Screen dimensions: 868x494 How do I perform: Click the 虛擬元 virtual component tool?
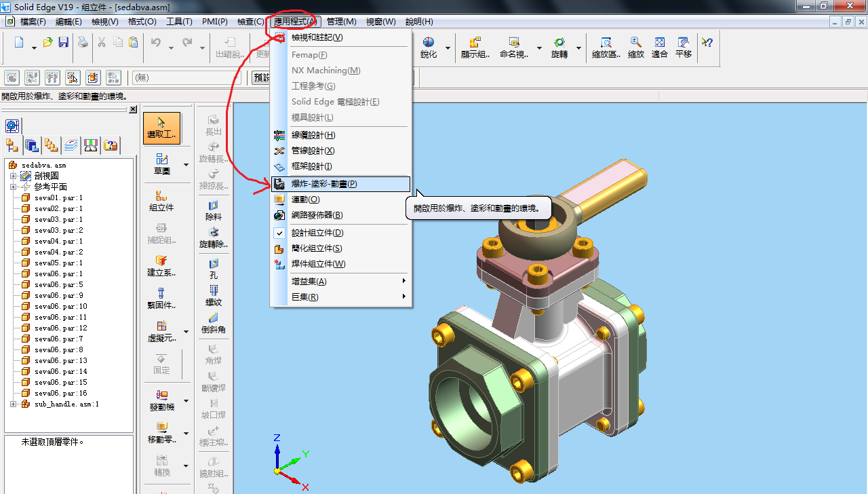click(x=161, y=331)
